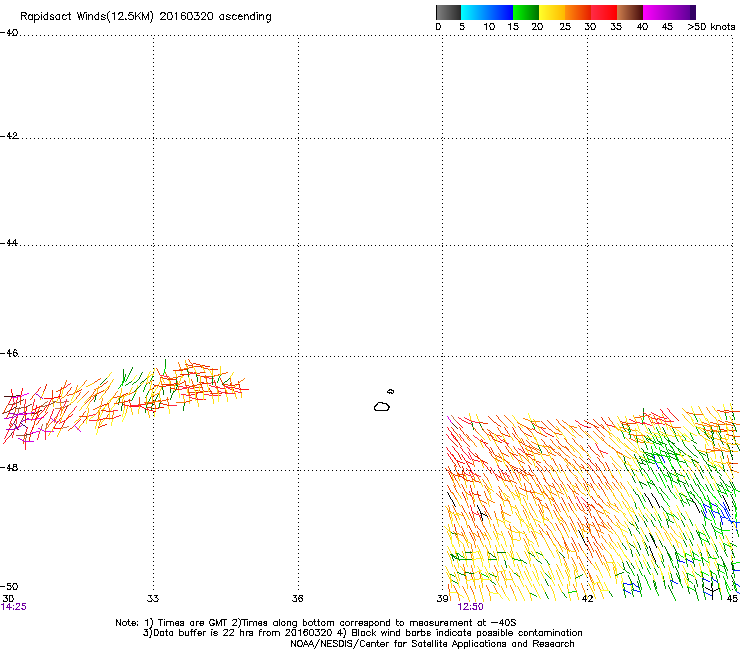740x650 pixels.
Task: Pick the orange 25–30 knots legend segment
Action: click(x=578, y=12)
